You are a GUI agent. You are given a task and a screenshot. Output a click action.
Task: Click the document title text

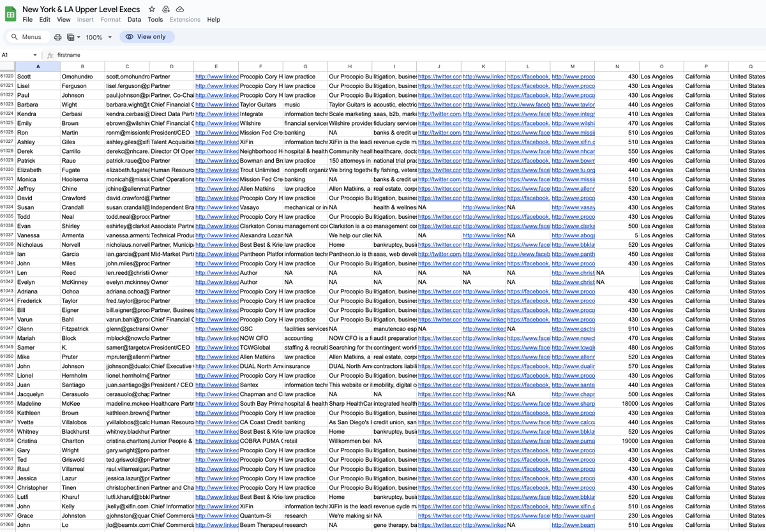tap(81, 10)
